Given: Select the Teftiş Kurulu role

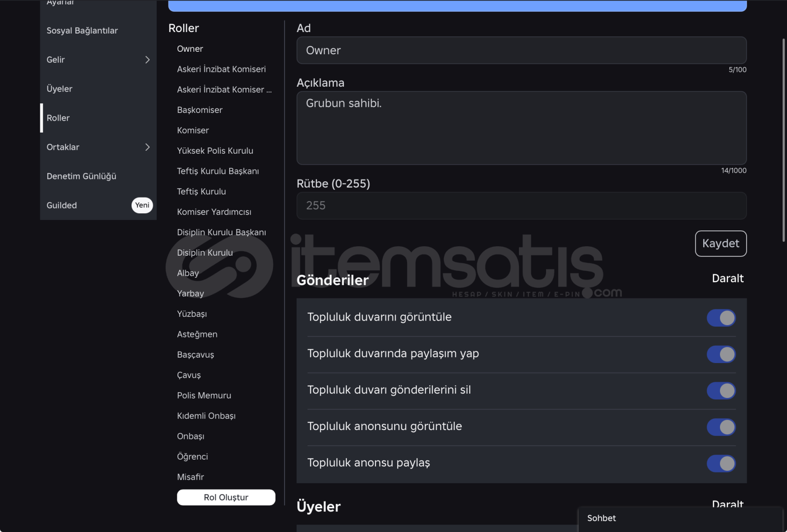Looking at the screenshot, I should pos(201,191).
